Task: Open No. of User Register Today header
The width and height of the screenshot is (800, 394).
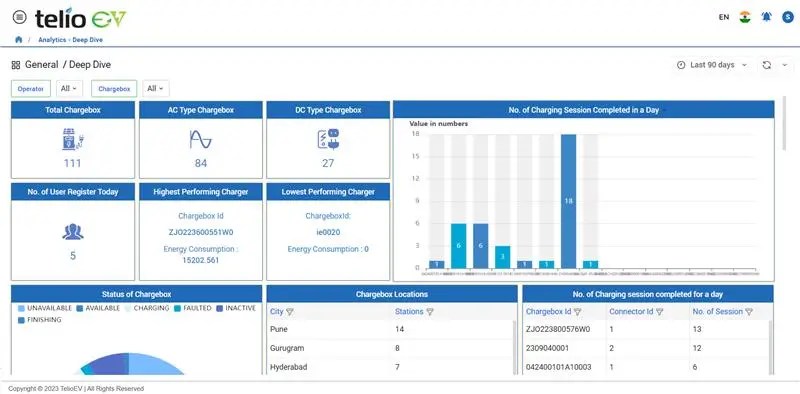Action: coord(73,192)
